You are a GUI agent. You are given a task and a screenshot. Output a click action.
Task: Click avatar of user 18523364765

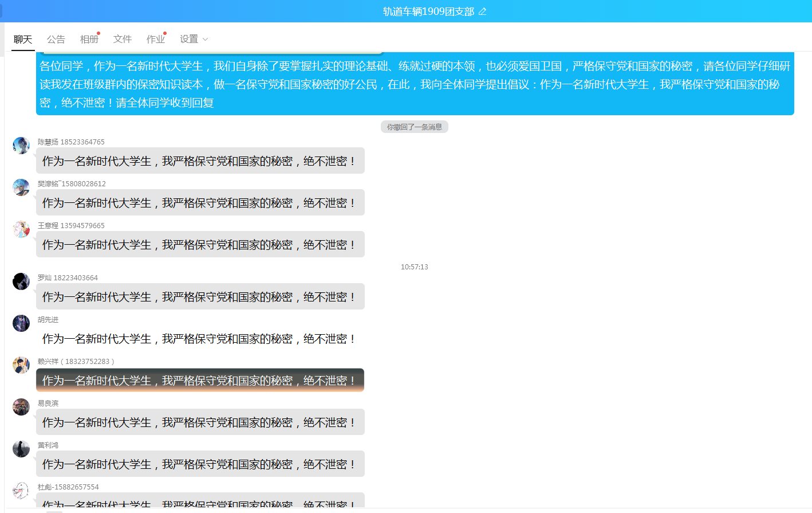coord(21,146)
